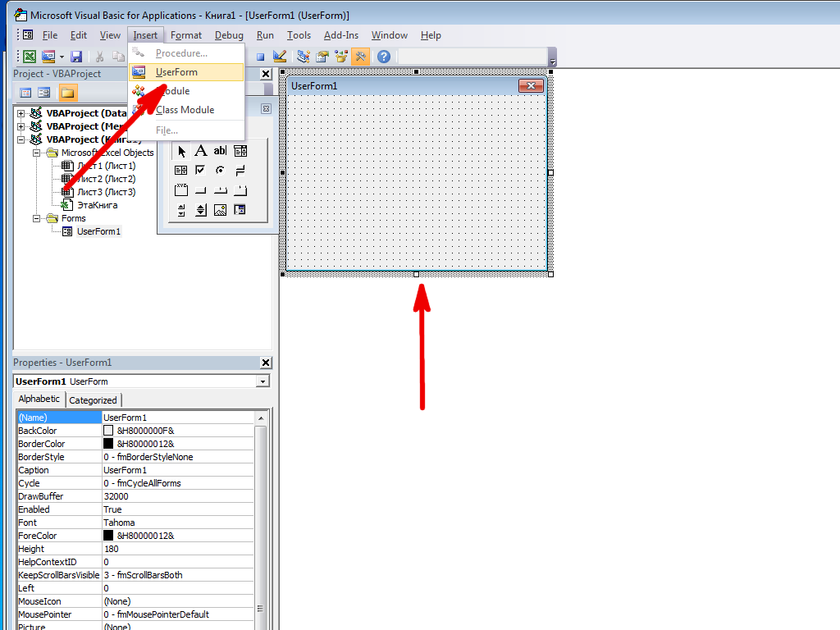Select the ListBox tool in Toolbox
This screenshot has width=840, height=630.
(x=181, y=171)
